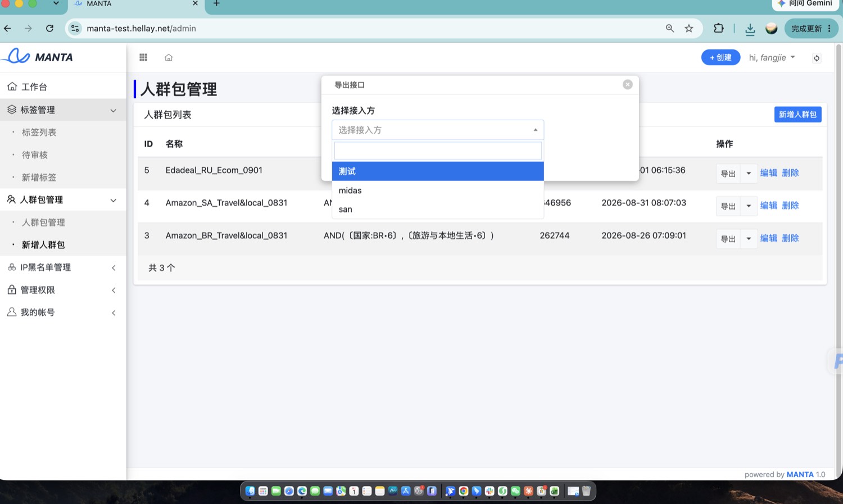
Task: Open Finder from the dock
Action: (x=250, y=491)
